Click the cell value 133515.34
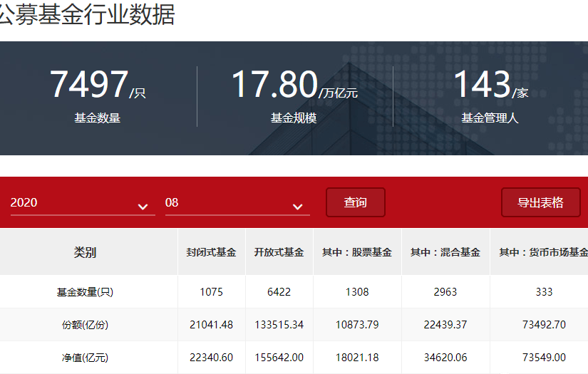The image size is (588, 374). (279, 325)
